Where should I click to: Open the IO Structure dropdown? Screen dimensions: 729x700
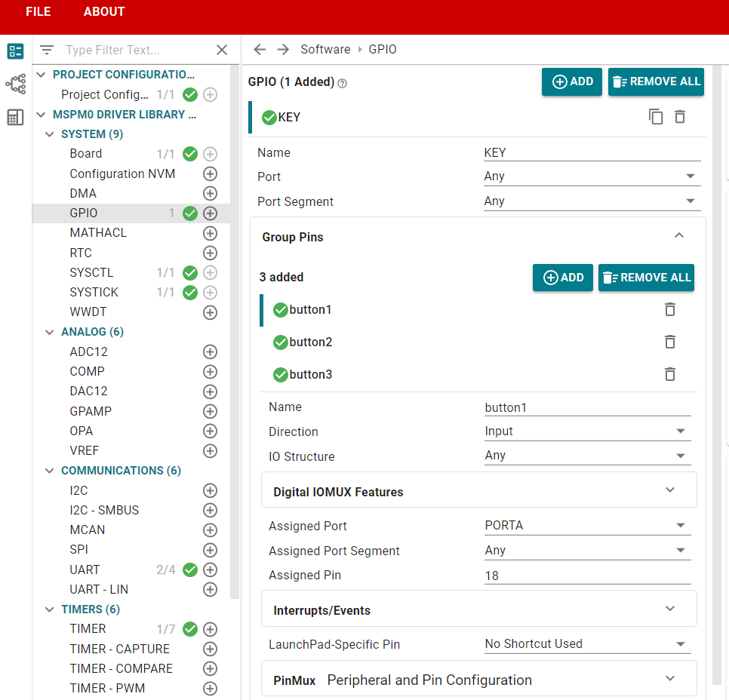(x=587, y=456)
